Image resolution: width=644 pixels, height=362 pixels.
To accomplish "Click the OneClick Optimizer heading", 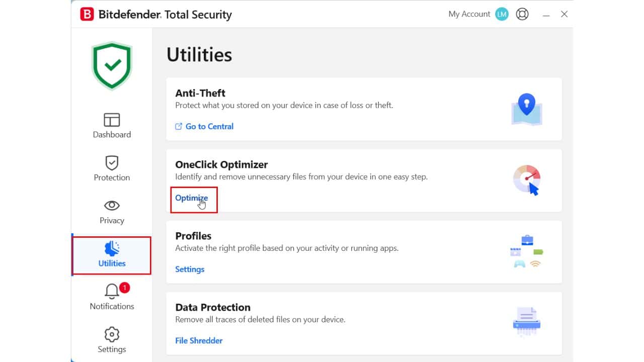I will (221, 164).
